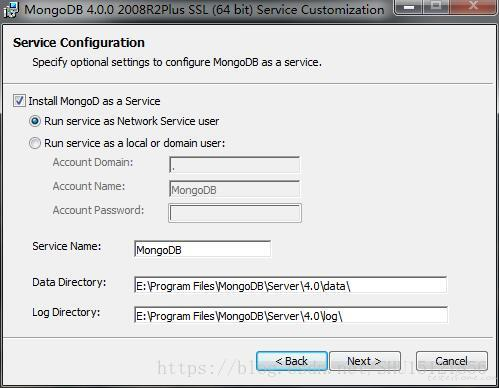
Task: Proceed with the Next button
Action: pos(365,361)
